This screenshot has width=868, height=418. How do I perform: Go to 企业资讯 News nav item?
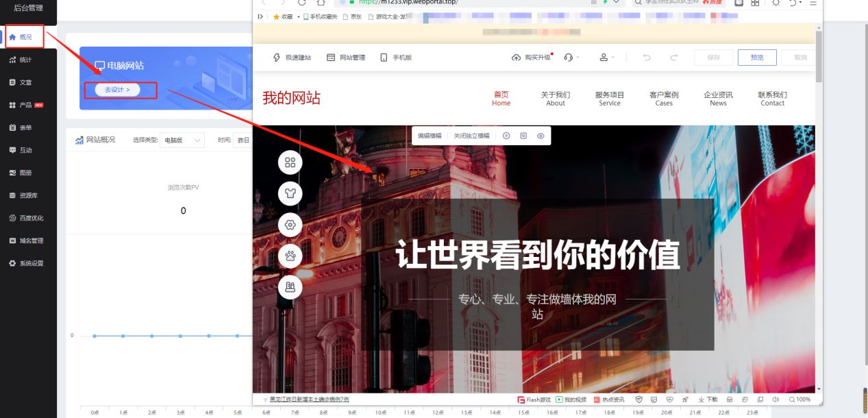tap(718, 99)
